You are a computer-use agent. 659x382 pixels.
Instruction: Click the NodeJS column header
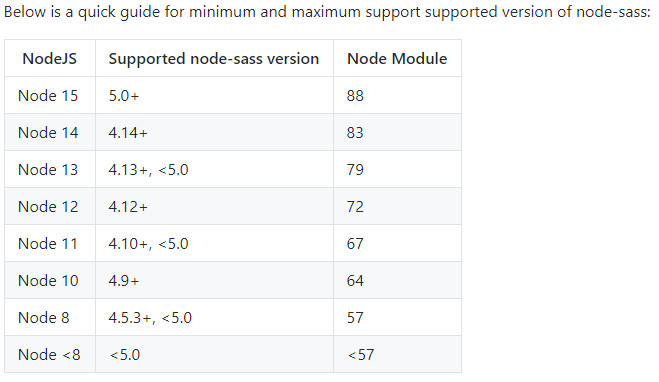point(50,58)
